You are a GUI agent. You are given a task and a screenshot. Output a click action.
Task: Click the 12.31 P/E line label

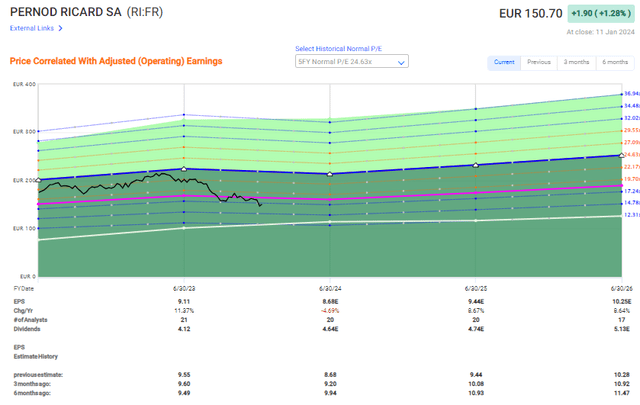point(631,215)
